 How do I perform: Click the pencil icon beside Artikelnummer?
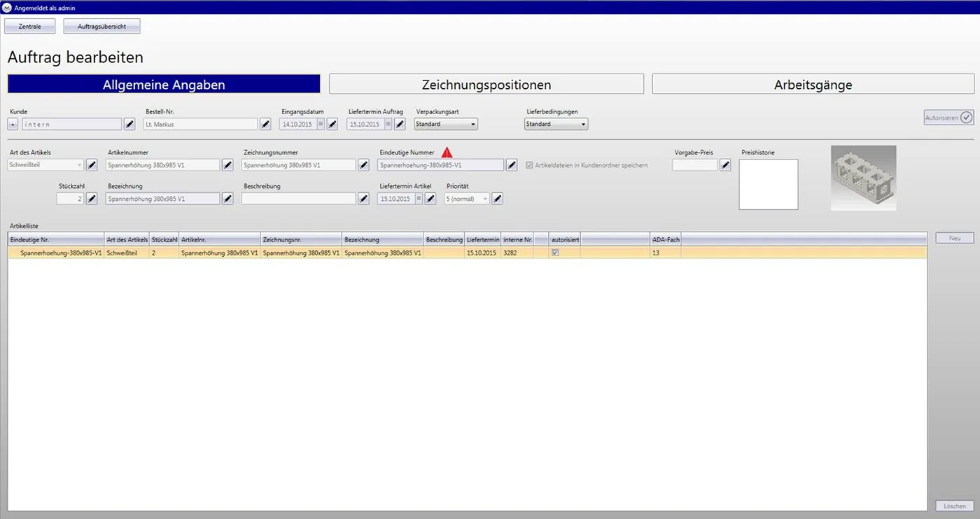coord(227,165)
